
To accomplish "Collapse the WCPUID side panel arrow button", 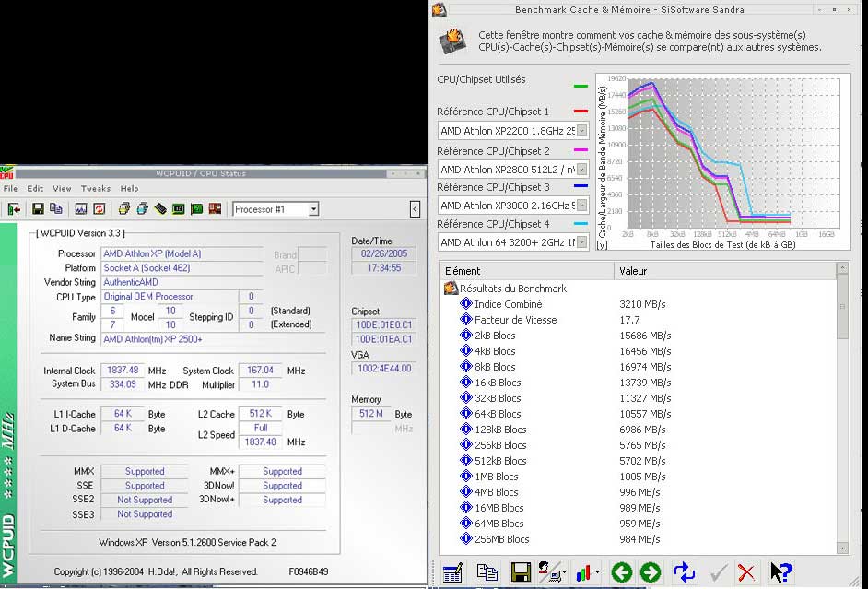I will click(415, 209).
